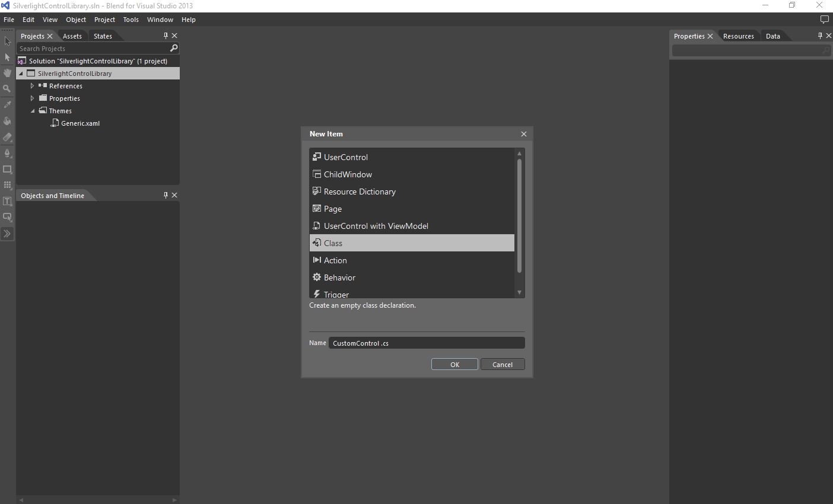Switch to the Assets tab

point(72,36)
